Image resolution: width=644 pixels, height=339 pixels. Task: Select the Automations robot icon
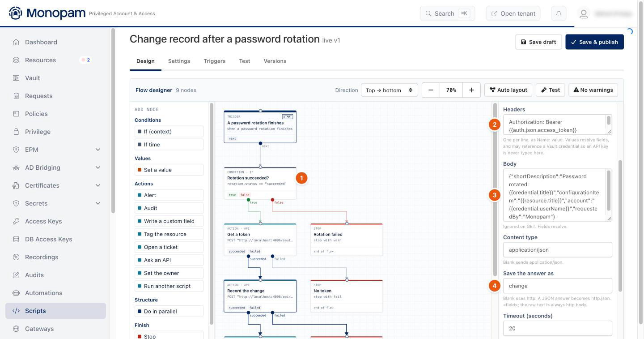coord(16,293)
